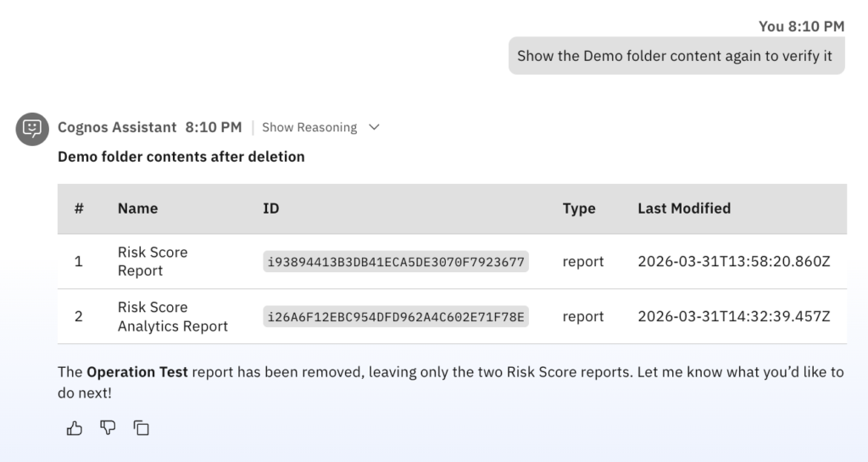Click the user message bubble
This screenshot has height=462, width=868.
676,56
